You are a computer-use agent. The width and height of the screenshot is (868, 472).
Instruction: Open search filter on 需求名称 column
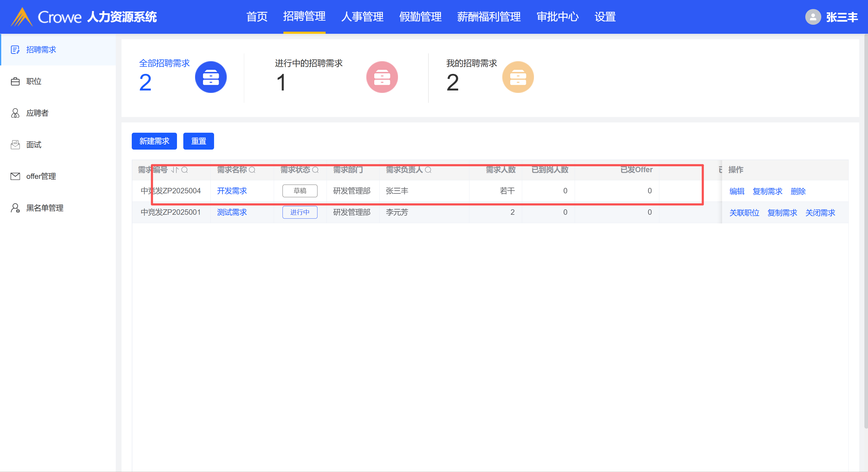coord(252,170)
